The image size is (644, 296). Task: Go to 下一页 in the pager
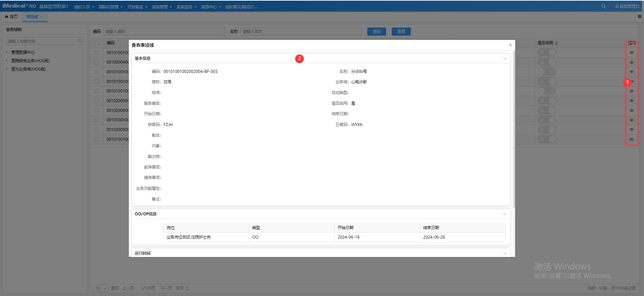[166, 288]
